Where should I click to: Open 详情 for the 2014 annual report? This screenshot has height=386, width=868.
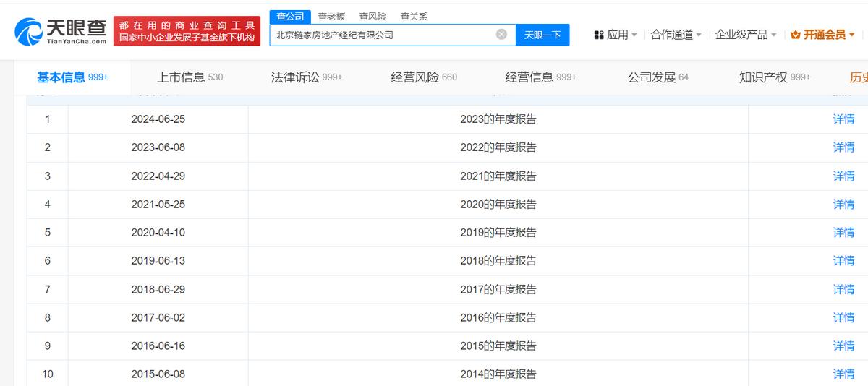843,374
